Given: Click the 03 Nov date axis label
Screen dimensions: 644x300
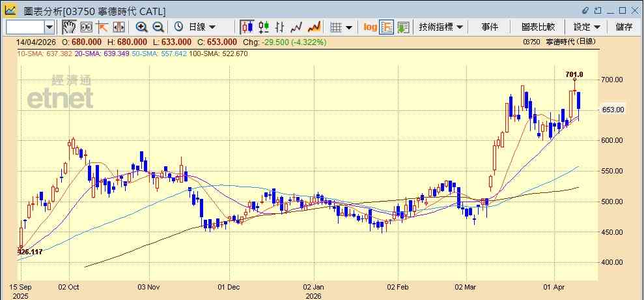Looking at the screenshot, I should 149,287.
